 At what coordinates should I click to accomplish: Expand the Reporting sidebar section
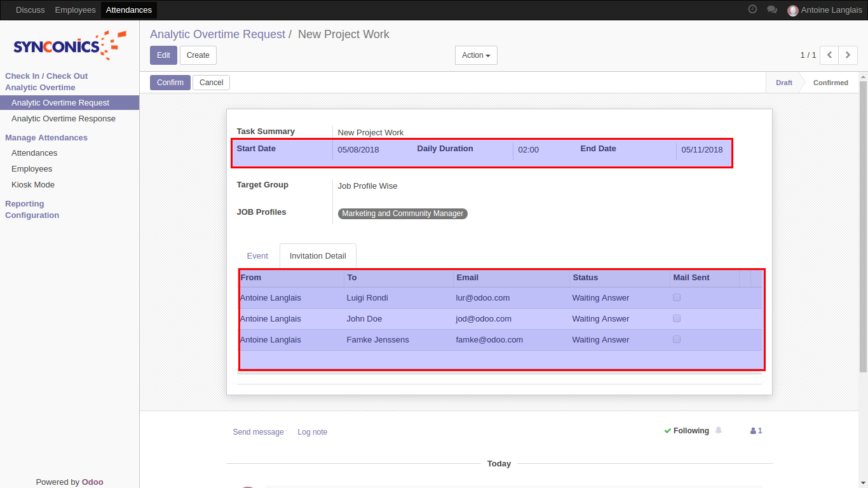point(25,204)
